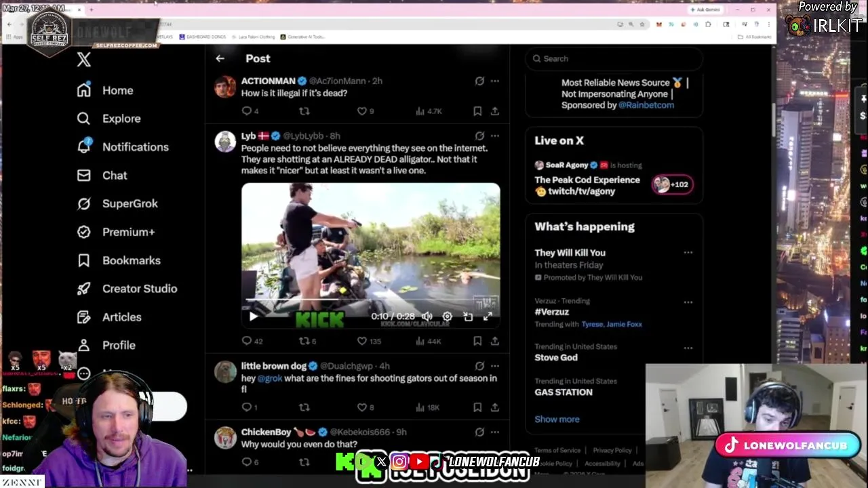Image resolution: width=868 pixels, height=488 pixels.
Task: Open more options on Lyb's post
Action: (495, 136)
